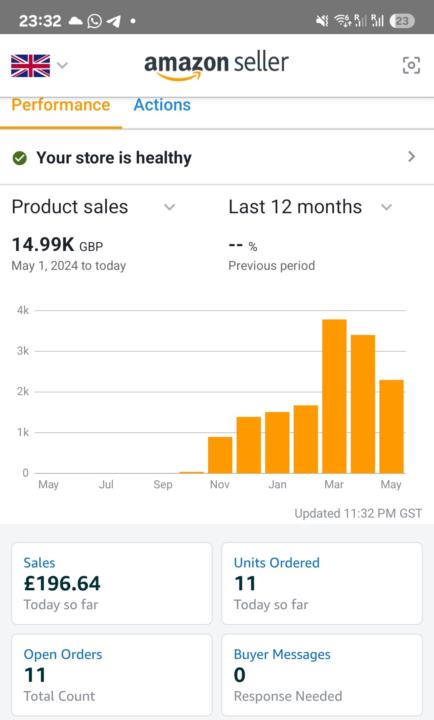The width and height of the screenshot is (434, 720).
Task: Open the Sales today card
Action: tap(112, 583)
